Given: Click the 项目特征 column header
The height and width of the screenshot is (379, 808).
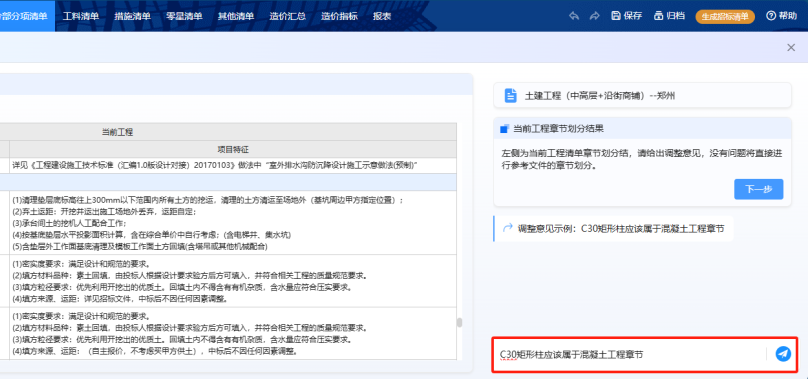Looking at the screenshot, I should coord(233,150).
